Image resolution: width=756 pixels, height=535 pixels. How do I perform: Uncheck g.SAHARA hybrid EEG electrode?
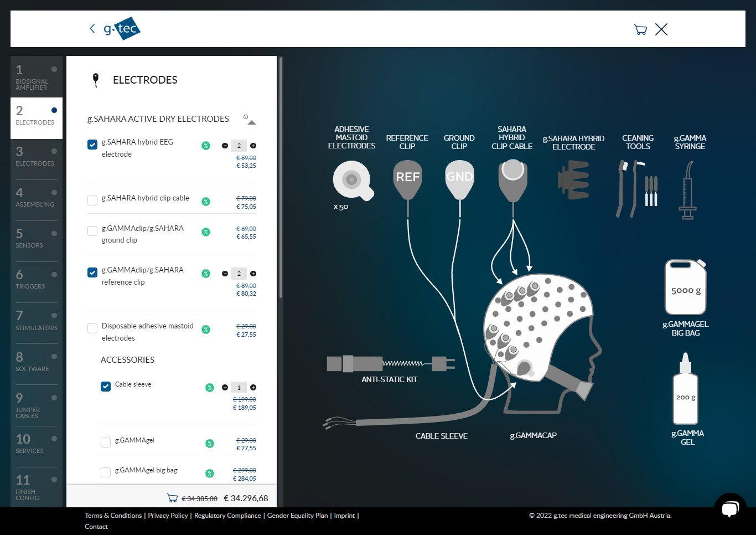coord(92,145)
